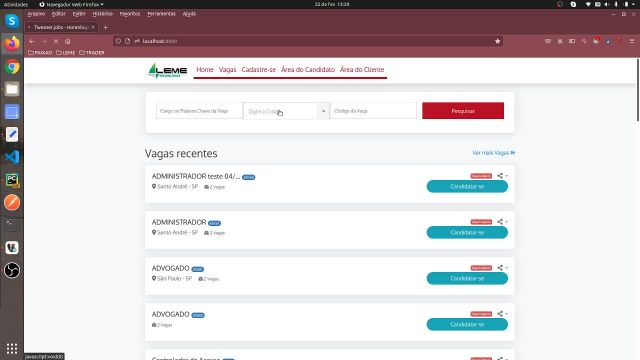Focus the Código da Vaga field
This screenshot has height=360, width=640.
pos(373,111)
